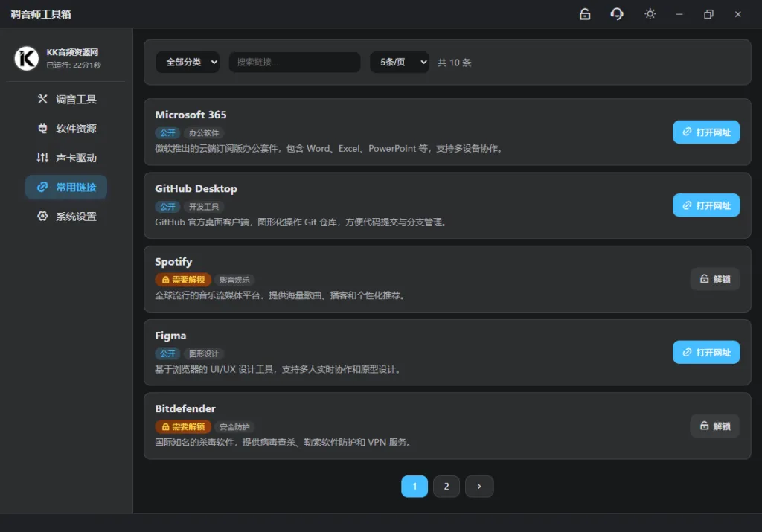Open the headset support icon
This screenshot has height=532, width=762.
point(617,14)
